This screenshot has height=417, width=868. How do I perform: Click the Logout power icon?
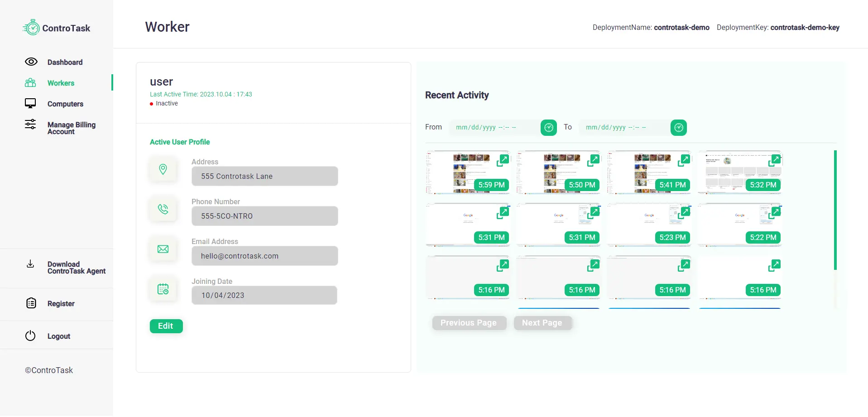[30, 336]
